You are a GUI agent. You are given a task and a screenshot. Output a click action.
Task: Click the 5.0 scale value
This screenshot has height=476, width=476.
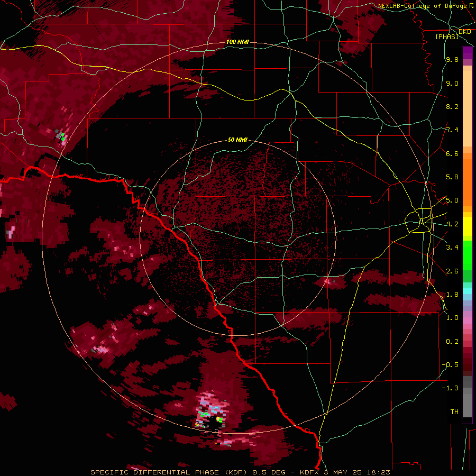click(452, 200)
